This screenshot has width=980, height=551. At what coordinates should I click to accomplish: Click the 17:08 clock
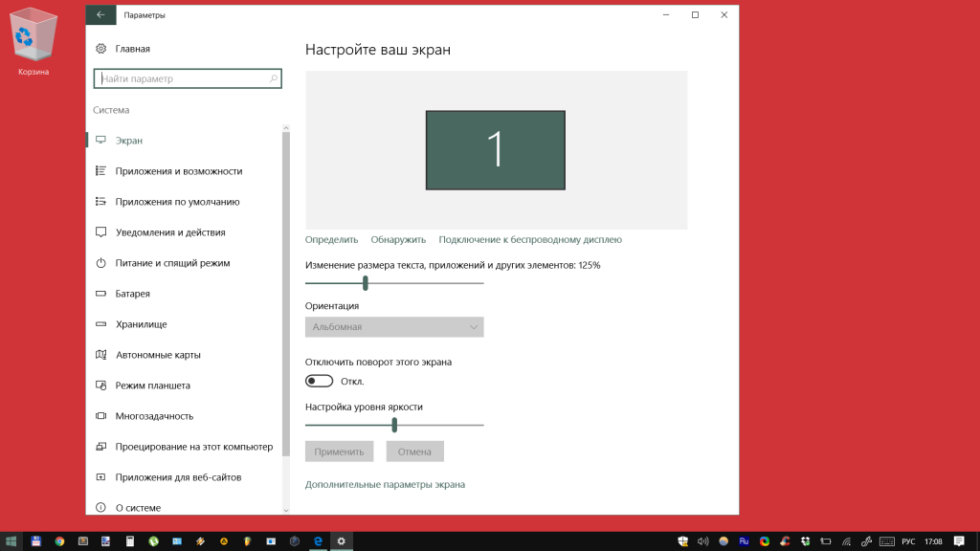click(933, 541)
